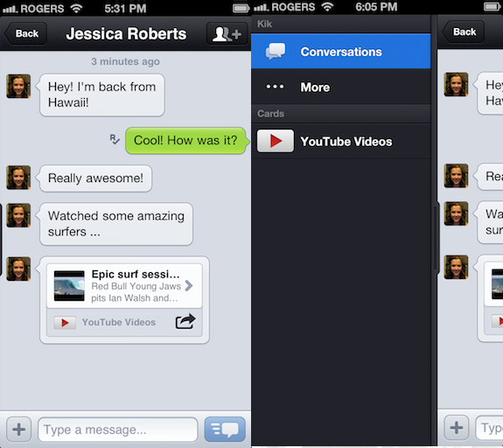Tap the share arrow icon on the card
Viewport: 503px width, 448px height.
click(185, 321)
